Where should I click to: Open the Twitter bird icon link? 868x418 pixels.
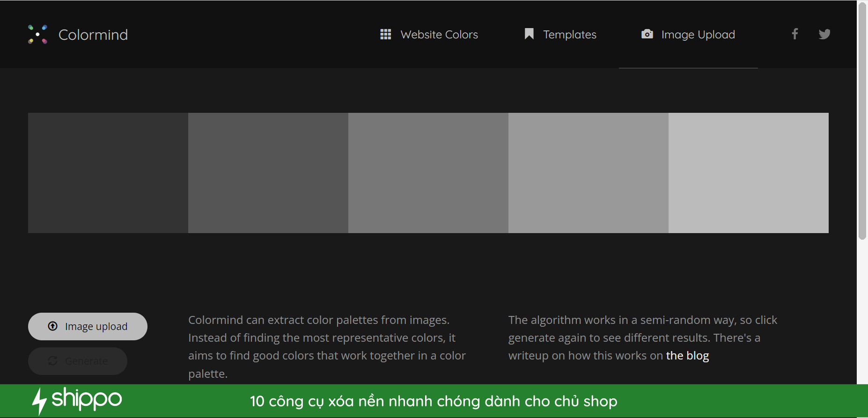[x=824, y=34]
